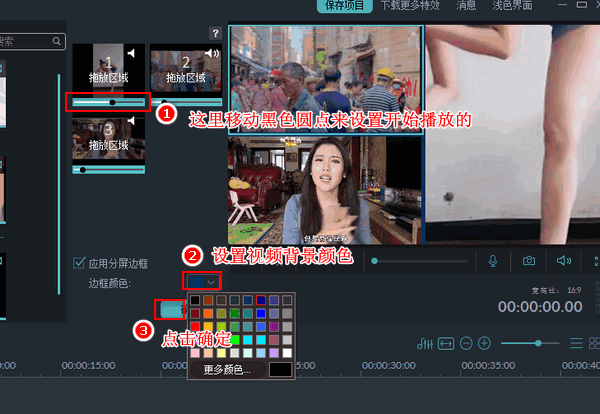The image size is (600, 414).
Task: Click start-time slider under drop zone 2
Action: [x=186, y=102]
